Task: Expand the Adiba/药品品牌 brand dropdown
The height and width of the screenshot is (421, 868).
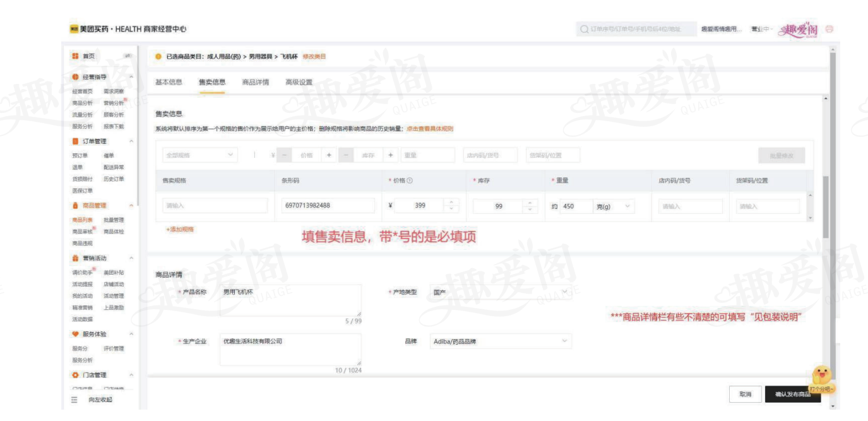Action: 499,341
